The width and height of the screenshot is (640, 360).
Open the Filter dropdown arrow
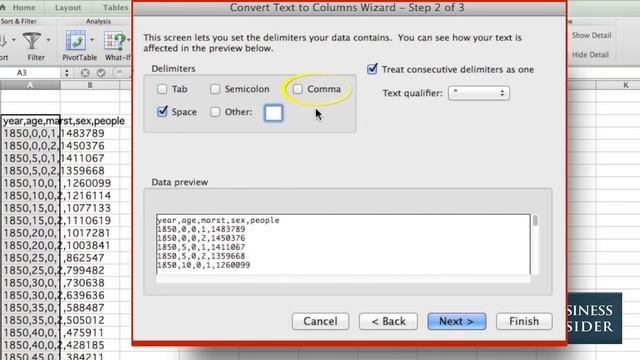pyautogui.click(x=49, y=40)
